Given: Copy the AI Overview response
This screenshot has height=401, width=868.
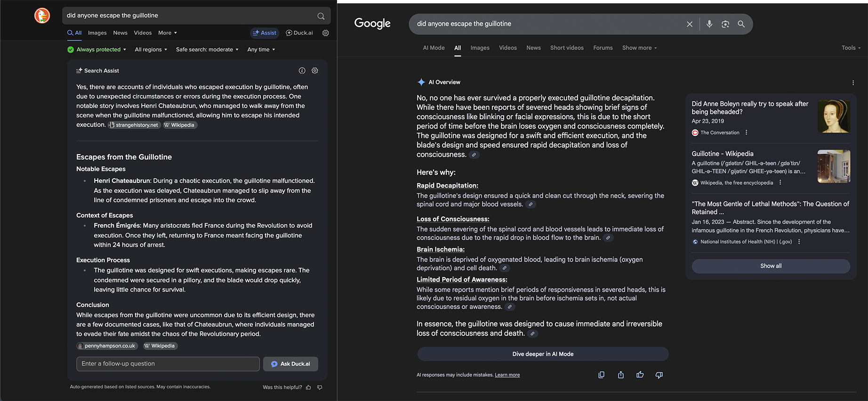Looking at the screenshot, I should pos(602,375).
